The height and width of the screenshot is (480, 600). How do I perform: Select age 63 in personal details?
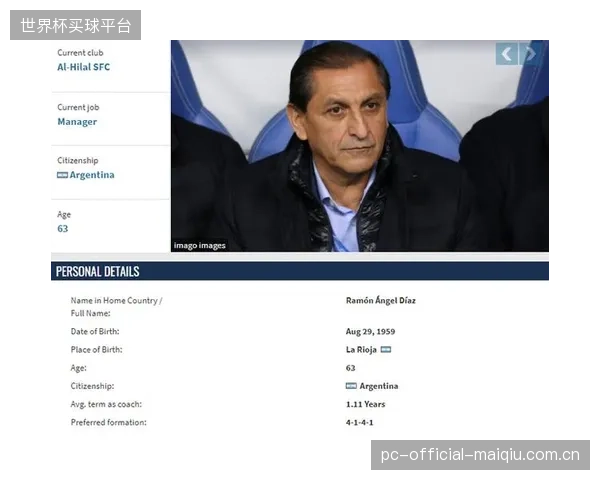pyautogui.click(x=351, y=368)
